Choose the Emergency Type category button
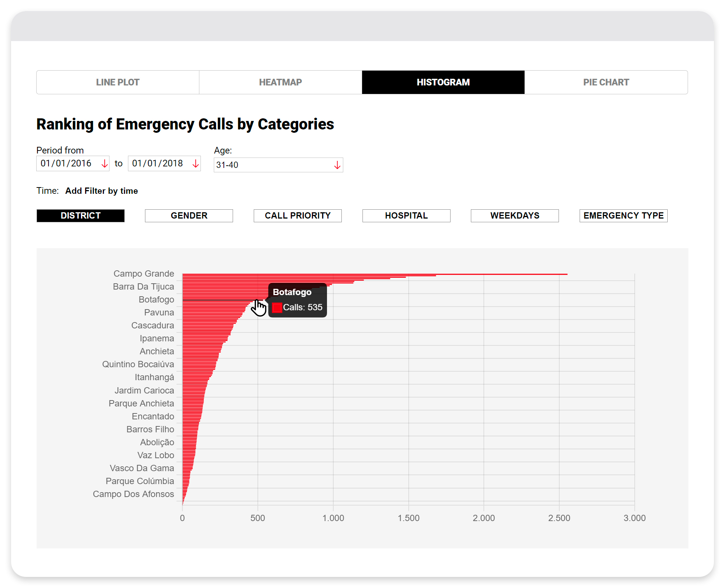Screen dimensions: 725x588 click(623, 216)
